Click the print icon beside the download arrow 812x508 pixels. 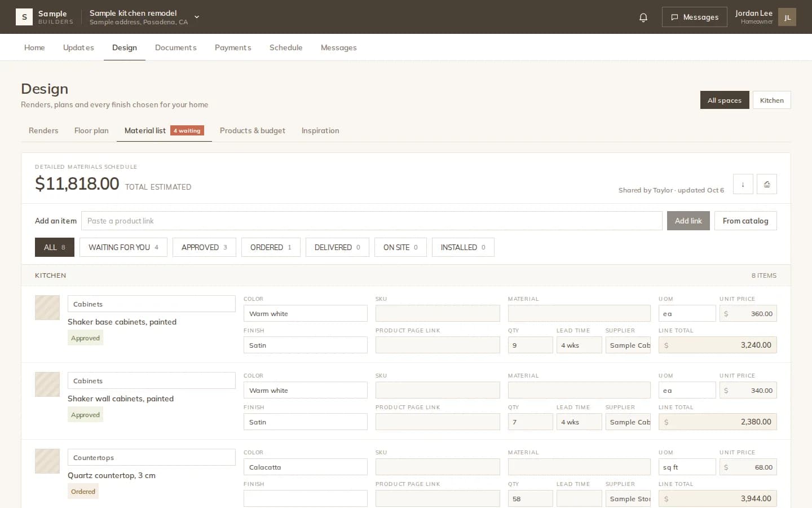767,184
